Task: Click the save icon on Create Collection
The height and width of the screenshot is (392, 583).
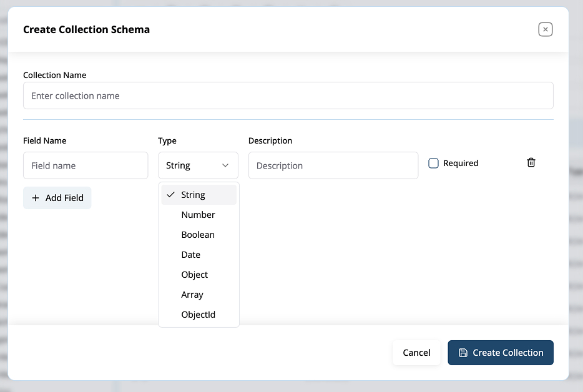Action: [463, 353]
